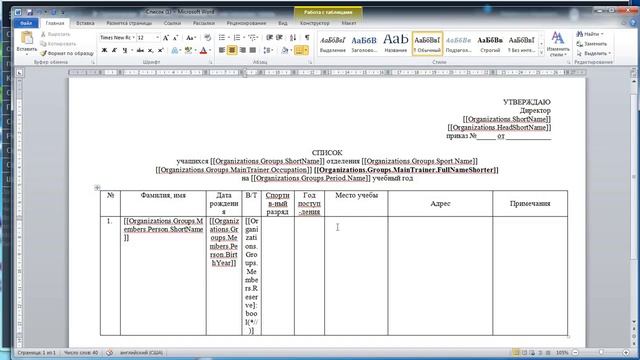
Task: Apply red font color button
Action: pos(204,50)
